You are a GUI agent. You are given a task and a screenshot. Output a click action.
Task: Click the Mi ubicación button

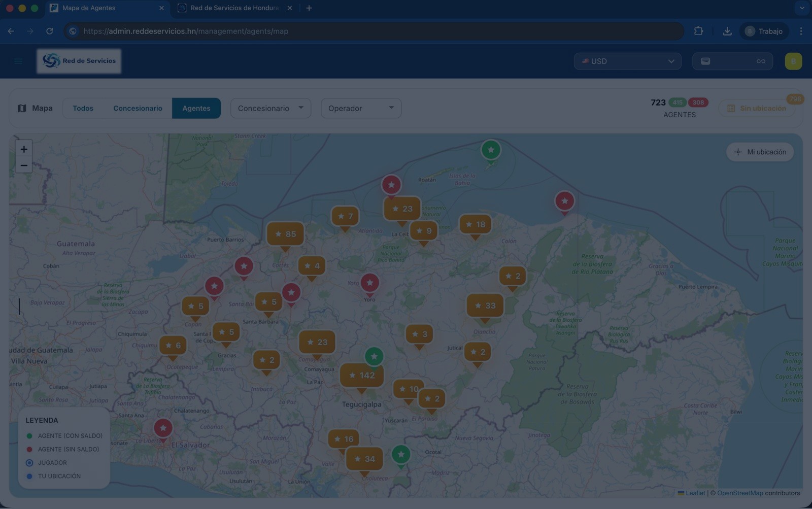click(760, 152)
